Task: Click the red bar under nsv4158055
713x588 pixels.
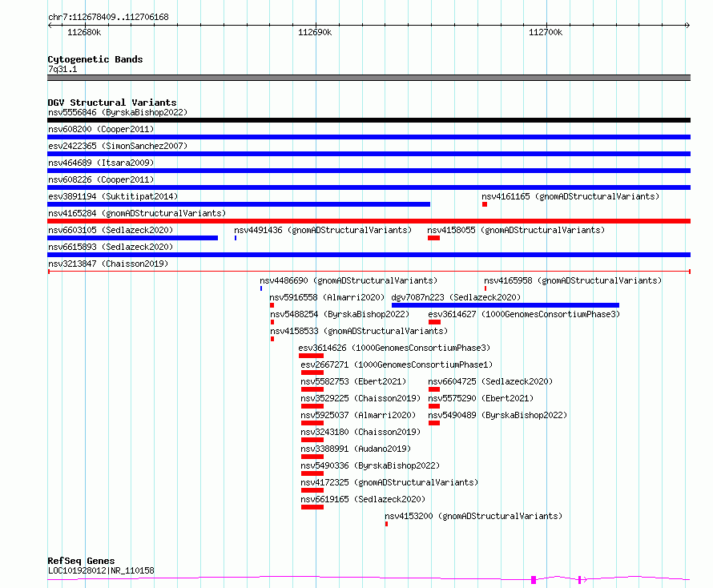Action: pos(433,238)
